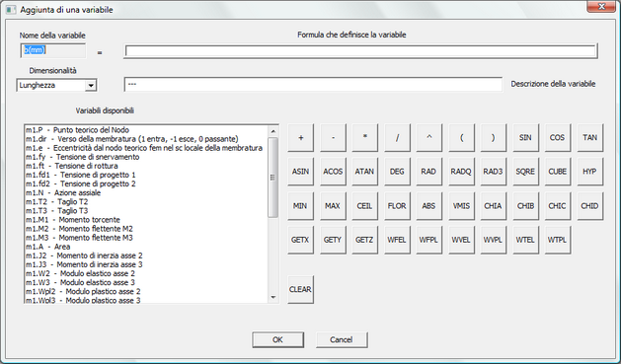Screen dimensions: 621x364
Task: Click the WTEL function button
Action: 525,240
